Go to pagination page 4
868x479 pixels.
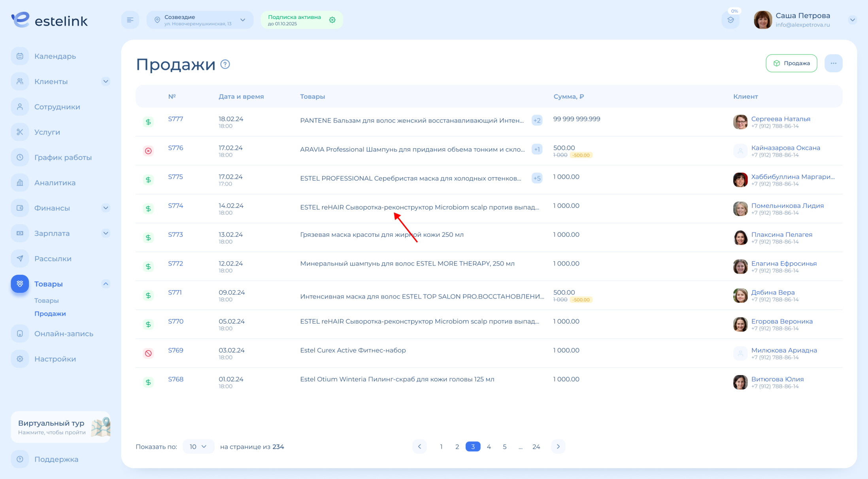(x=489, y=447)
